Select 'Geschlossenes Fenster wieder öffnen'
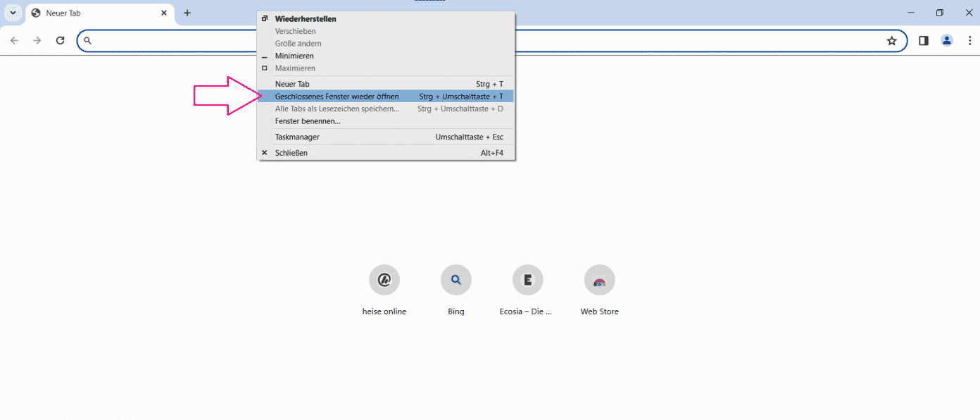Screen dimensions: 980x420 tap(337, 97)
